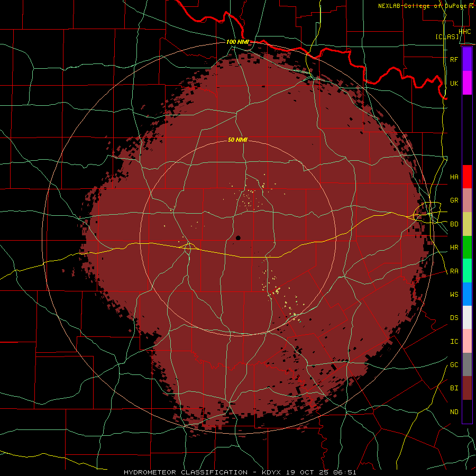Image resolution: width=476 pixels, height=476 pixels.
Task: Click the GC gray legend swatch
Action: [x=467, y=364]
